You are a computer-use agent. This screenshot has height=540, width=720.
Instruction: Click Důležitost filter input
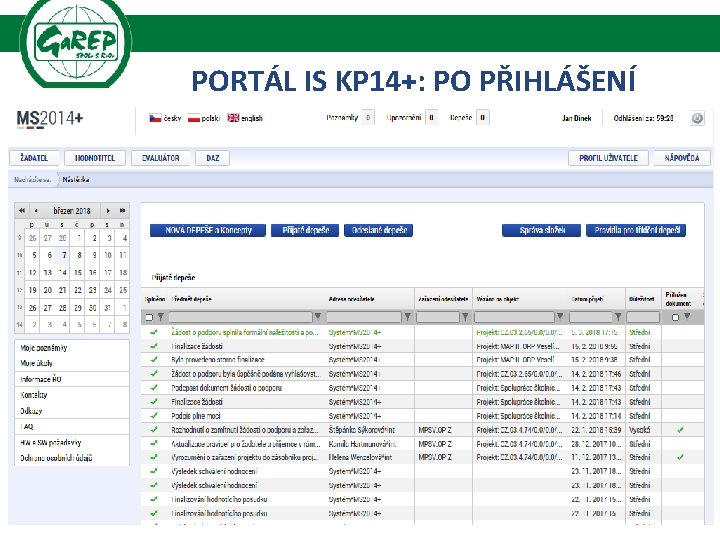pos(643,317)
